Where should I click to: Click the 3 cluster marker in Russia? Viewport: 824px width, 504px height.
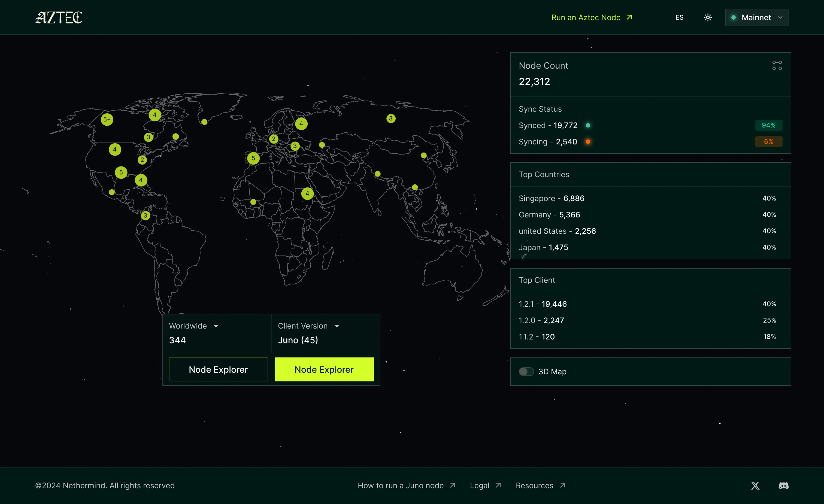390,119
